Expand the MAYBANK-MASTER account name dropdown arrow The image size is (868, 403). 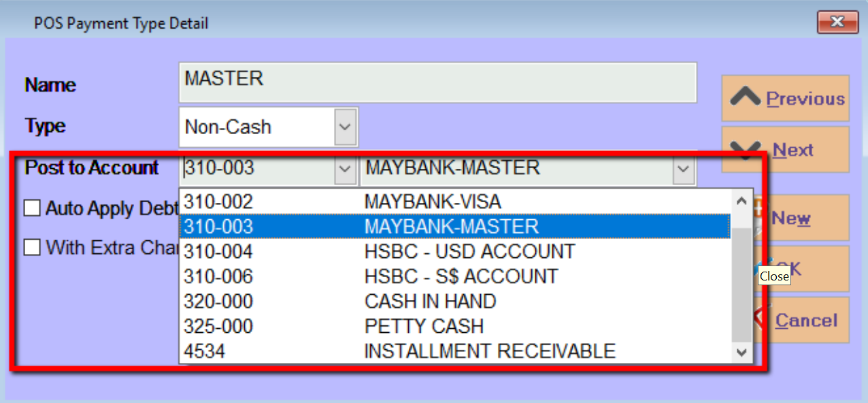[682, 169]
